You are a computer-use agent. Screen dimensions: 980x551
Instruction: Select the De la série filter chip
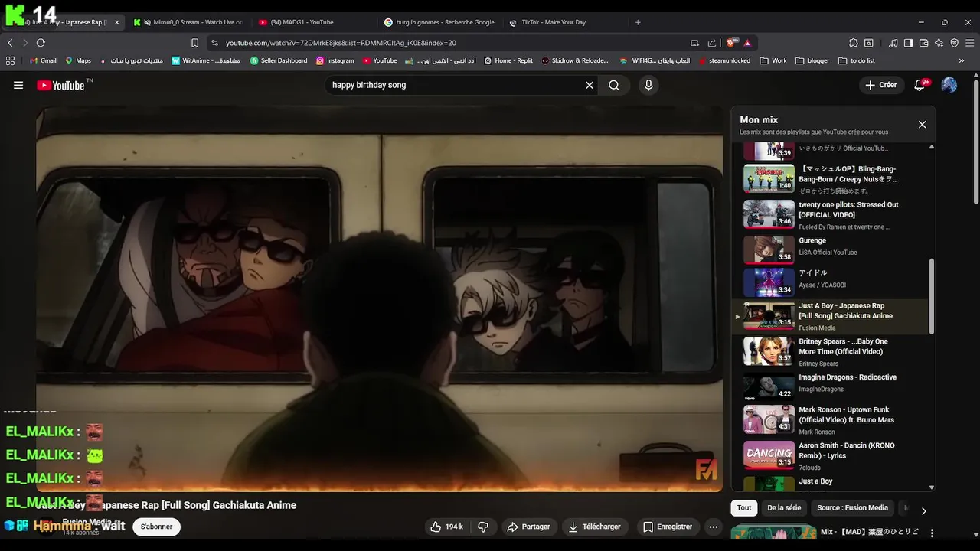784,507
